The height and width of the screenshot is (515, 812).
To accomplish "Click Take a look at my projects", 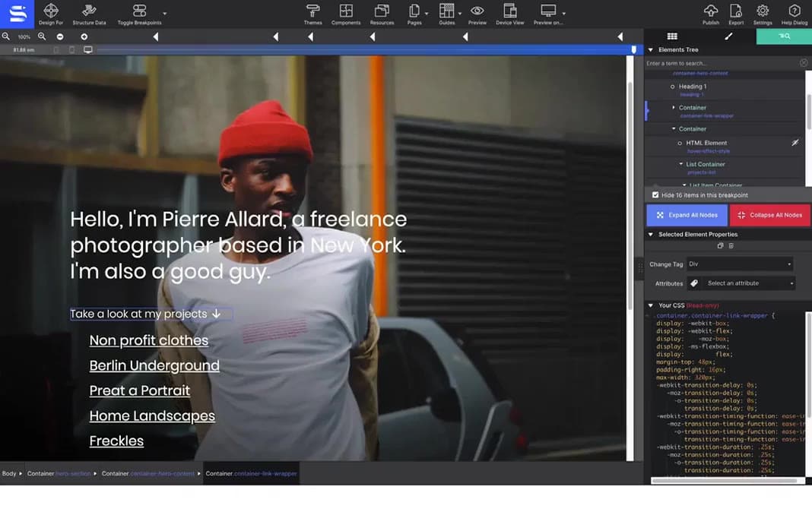I will (145, 314).
